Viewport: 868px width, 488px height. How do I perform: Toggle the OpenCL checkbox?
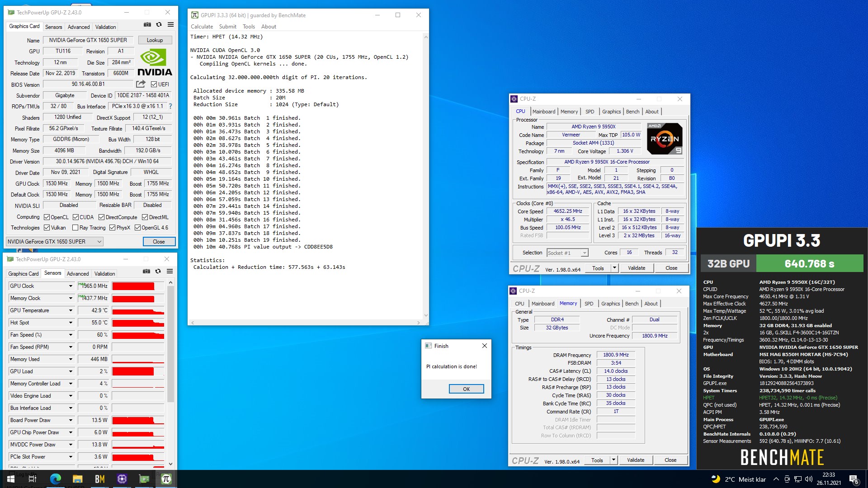tap(47, 217)
